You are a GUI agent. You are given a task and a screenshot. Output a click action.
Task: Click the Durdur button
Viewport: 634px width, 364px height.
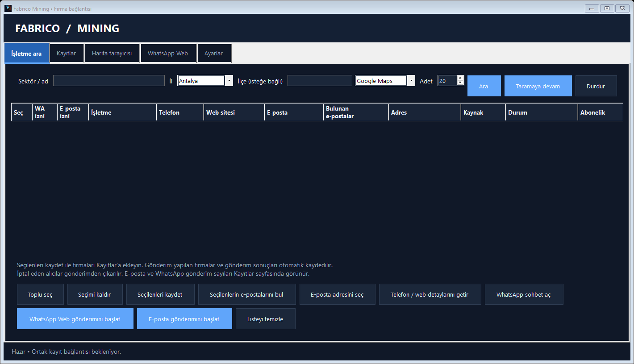[x=596, y=86]
